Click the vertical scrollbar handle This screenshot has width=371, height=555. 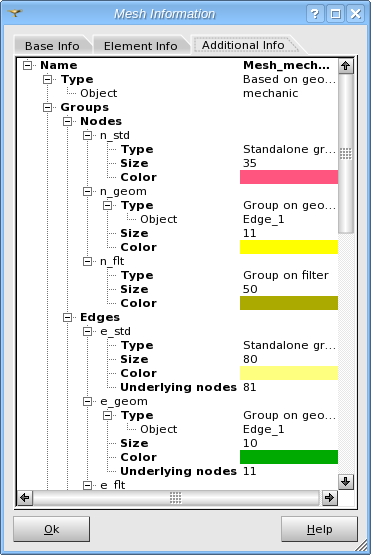pos(346,154)
